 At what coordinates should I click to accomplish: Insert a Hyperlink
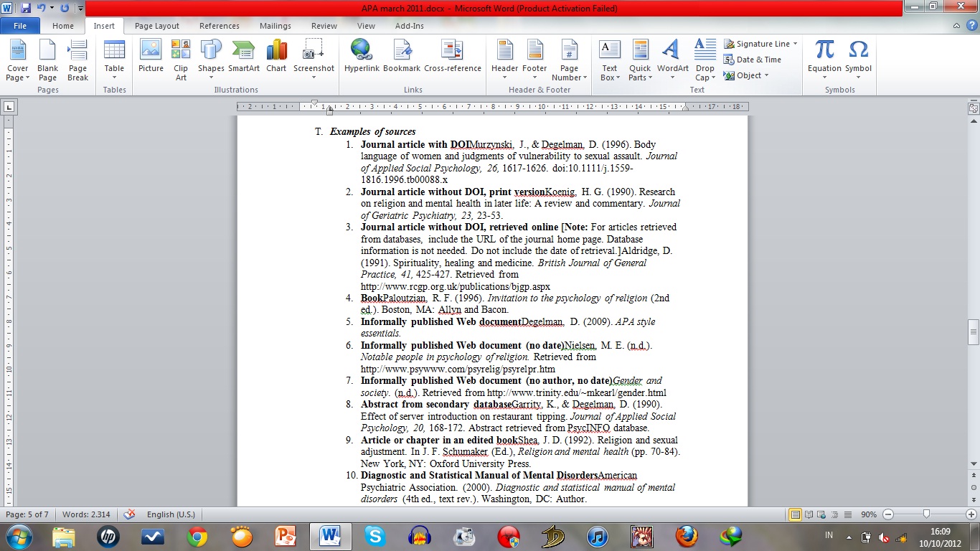tap(362, 56)
